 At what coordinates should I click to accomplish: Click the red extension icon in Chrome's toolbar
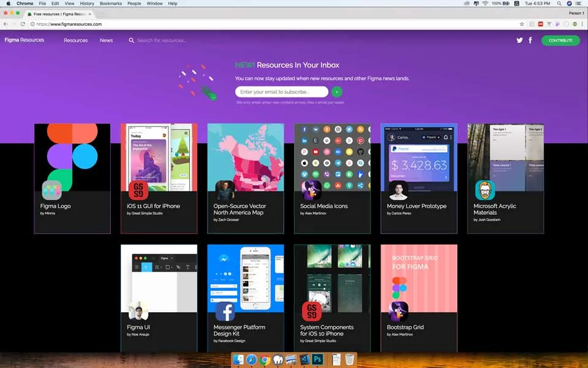pos(540,24)
